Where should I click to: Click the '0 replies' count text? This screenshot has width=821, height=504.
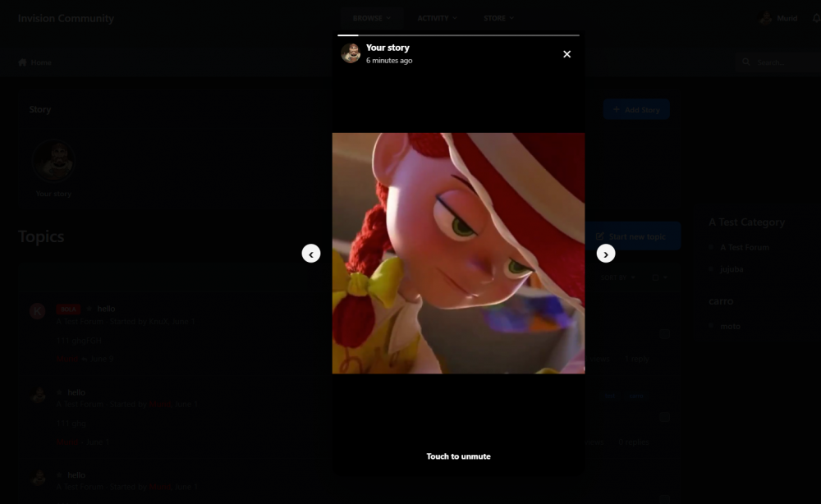click(x=634, y=442)
